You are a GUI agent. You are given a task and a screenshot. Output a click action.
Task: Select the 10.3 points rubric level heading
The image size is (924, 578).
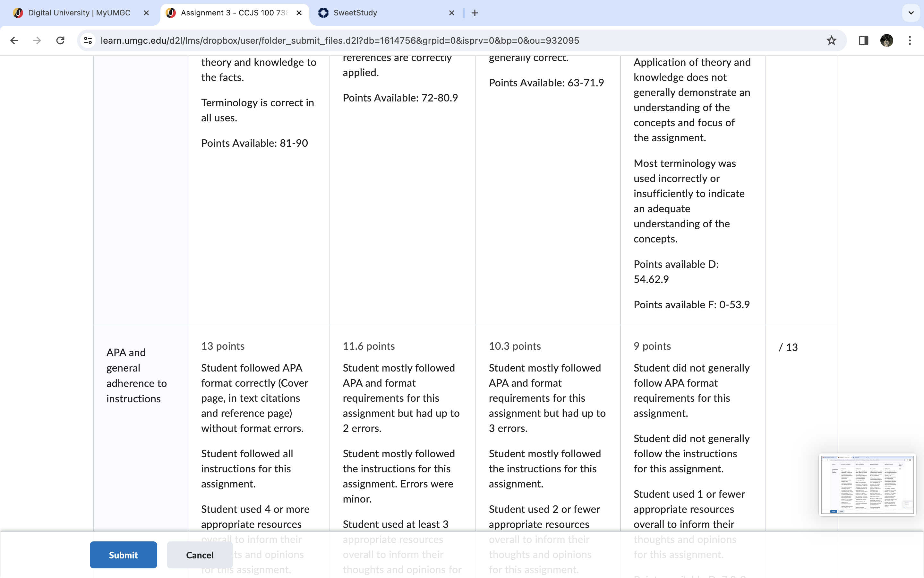(515, 346)
